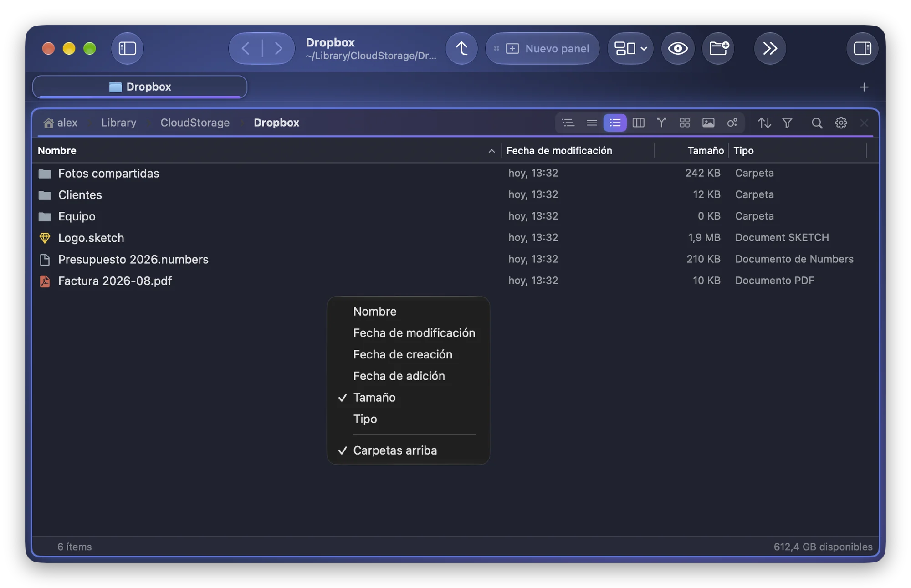911x588 pixels.
Task: Select the Logo.sketch file
Action: pyautogui.click(x=455, y=238)
